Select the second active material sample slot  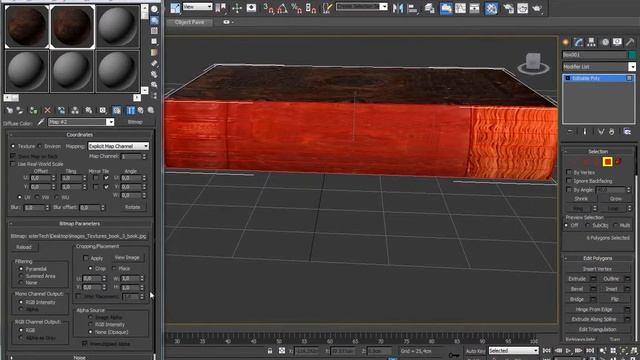point(72,27)
